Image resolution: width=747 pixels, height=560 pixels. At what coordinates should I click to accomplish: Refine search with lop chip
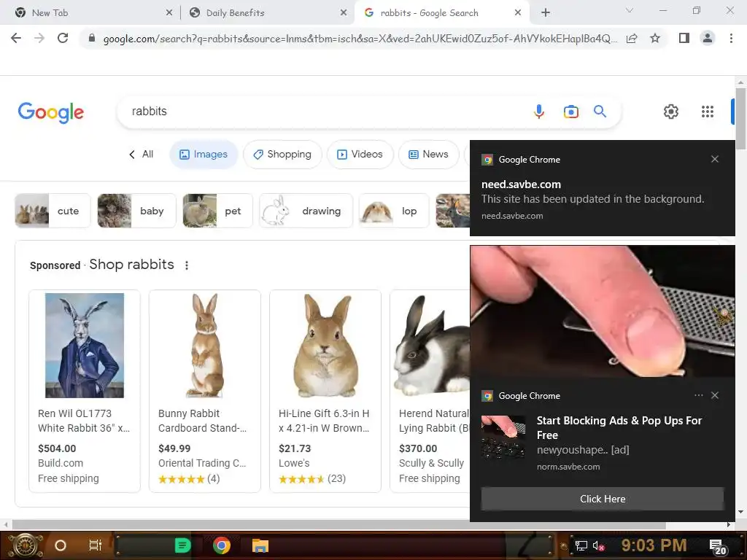pos(394,211)
